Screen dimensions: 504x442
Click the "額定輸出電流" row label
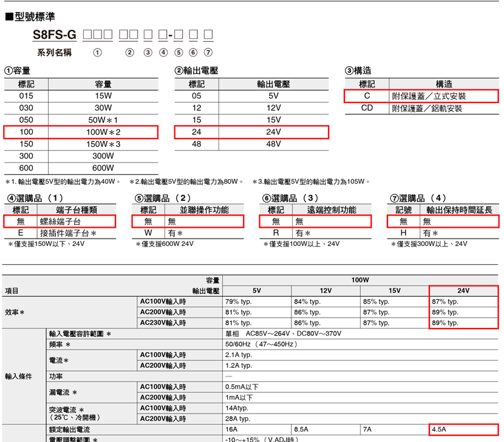[x=69, y=429]
